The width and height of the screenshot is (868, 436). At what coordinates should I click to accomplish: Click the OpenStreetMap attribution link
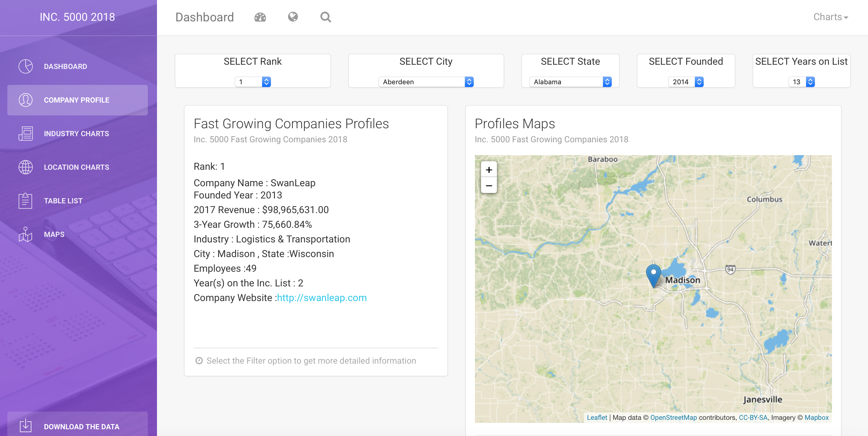[673, 417]
